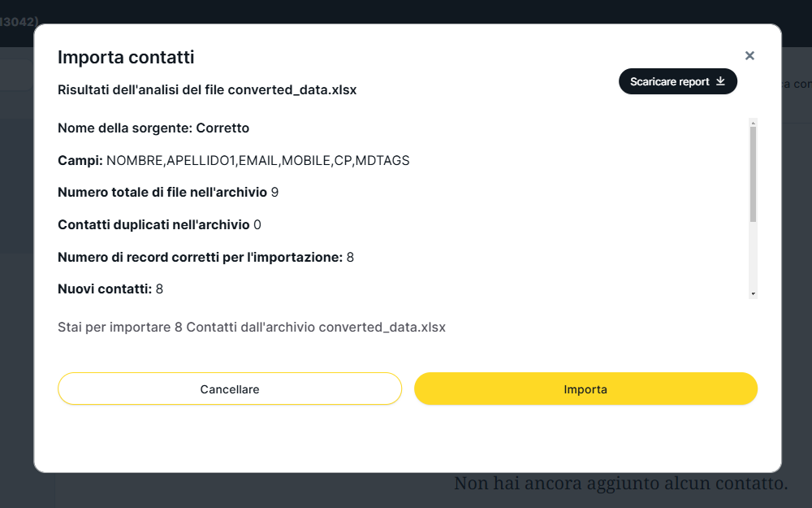The width and height of the screenshot is (812, 508).
Task: Click the Nuovi contatti: 8 line
Action: (x=110, y=289)
